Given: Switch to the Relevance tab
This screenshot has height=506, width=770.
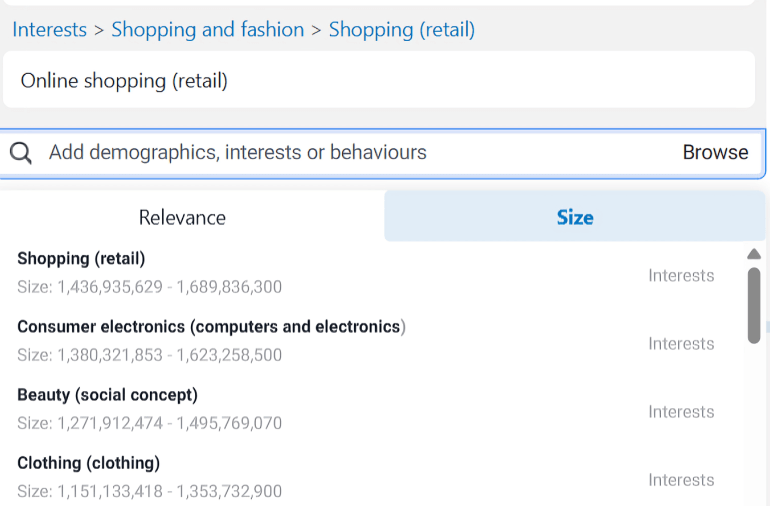Looking at the screenshot, I should click(x=182, y=217).
